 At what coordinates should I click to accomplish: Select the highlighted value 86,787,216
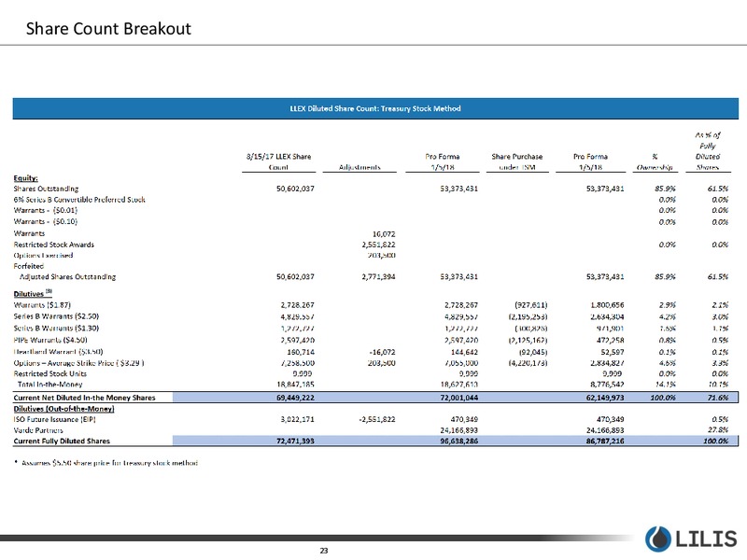[605, 441]
